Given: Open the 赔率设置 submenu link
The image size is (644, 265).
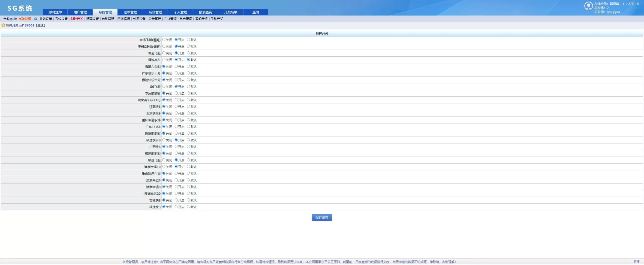Looking at the screenshot, I should pos(92,19).
